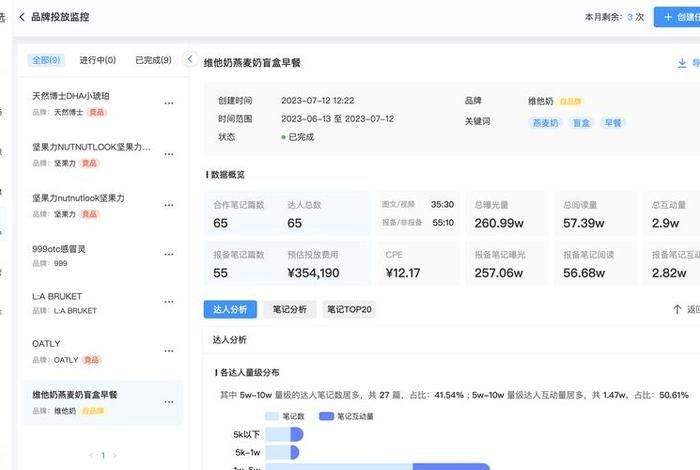700x470 pixels.
Task: Select the 已完成(9) tab
Action: tap(153, 60)
